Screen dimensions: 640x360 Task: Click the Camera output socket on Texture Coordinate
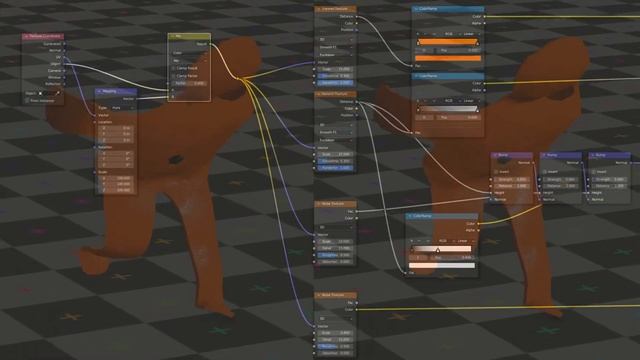pyautogui.click(x=64, y=71)
